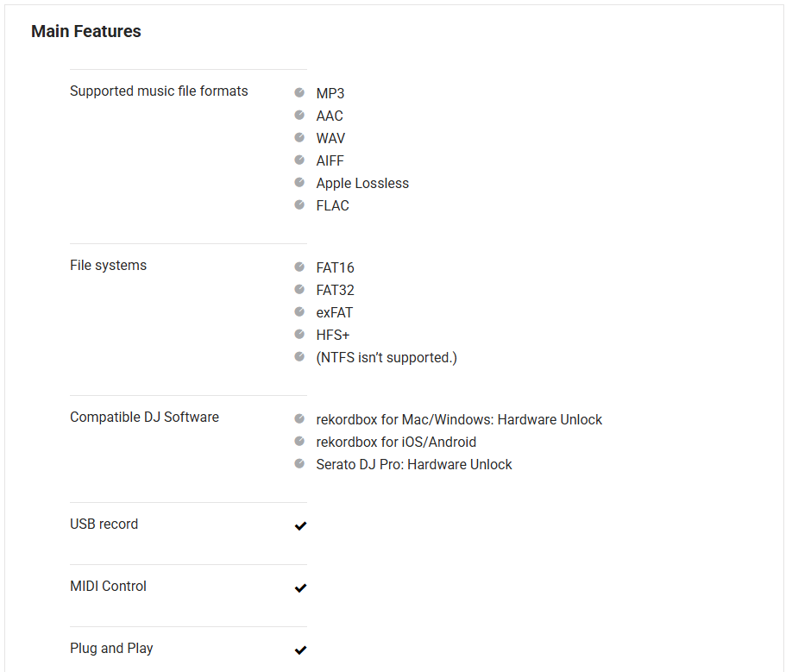Viewport: 792px width, 672px height.
Task: Click the NTFS isn't supported note
Action: point(387,358)
